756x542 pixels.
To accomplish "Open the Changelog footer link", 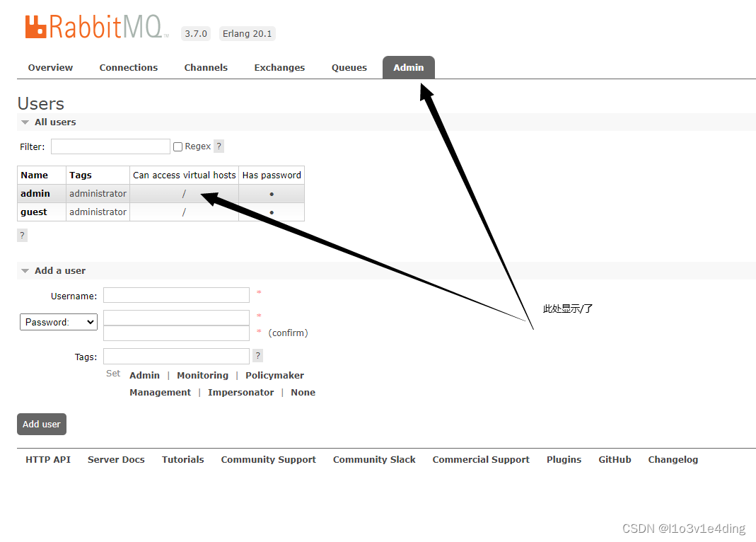I will (x=673, y=459).
